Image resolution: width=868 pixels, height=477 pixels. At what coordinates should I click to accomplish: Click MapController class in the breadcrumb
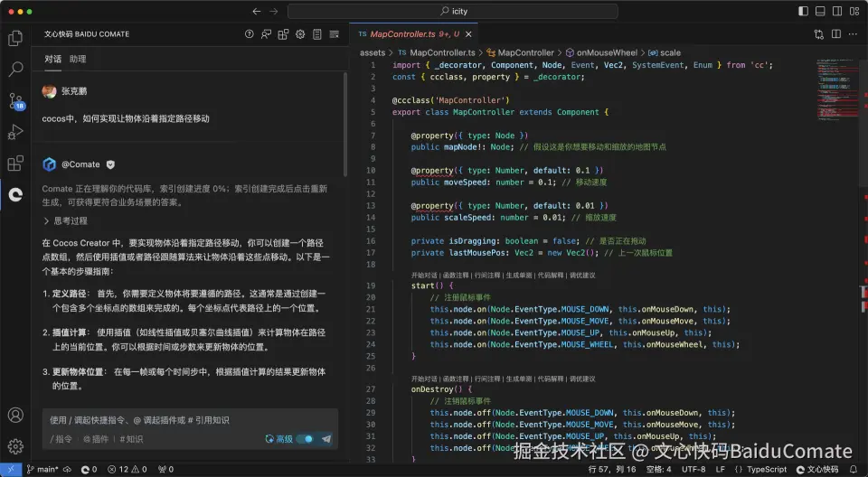tap(521, 52)
